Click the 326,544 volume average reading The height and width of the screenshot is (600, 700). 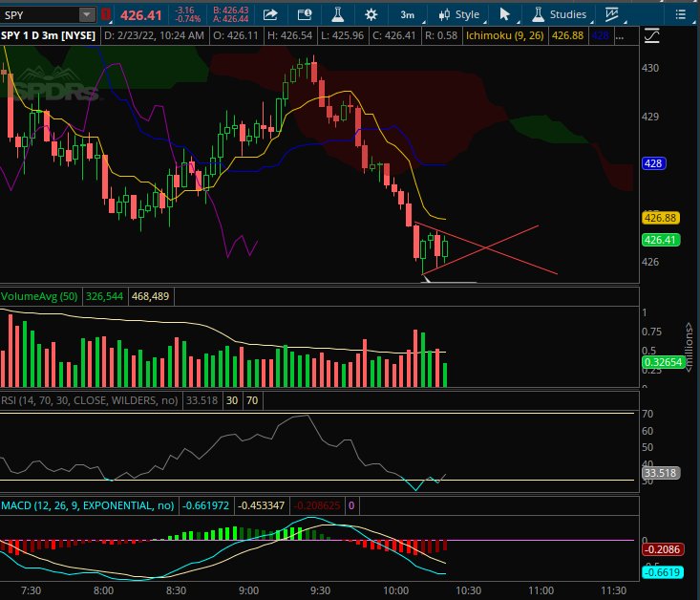point(104,296)
